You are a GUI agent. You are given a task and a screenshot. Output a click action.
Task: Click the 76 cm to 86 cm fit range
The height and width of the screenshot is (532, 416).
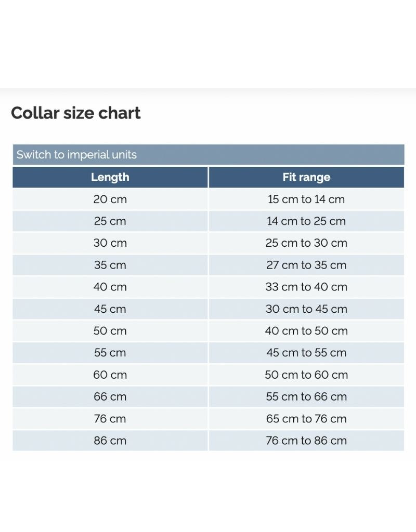coord(306,441)
